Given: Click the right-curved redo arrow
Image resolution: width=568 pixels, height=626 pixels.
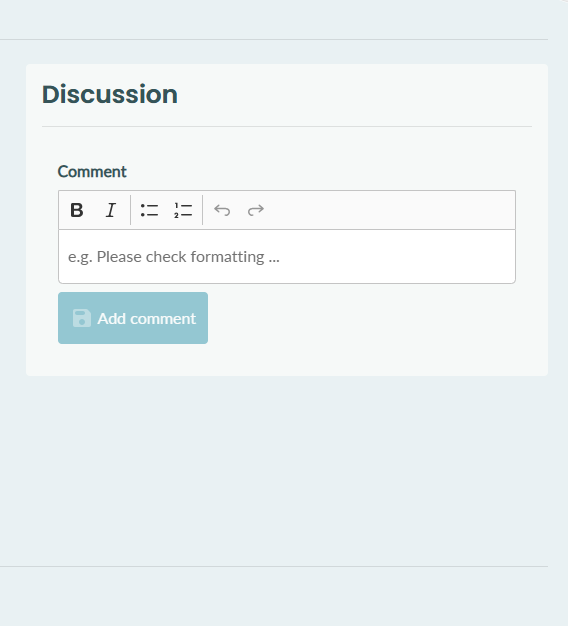Looking at the screenshot, I should point(256,210).
